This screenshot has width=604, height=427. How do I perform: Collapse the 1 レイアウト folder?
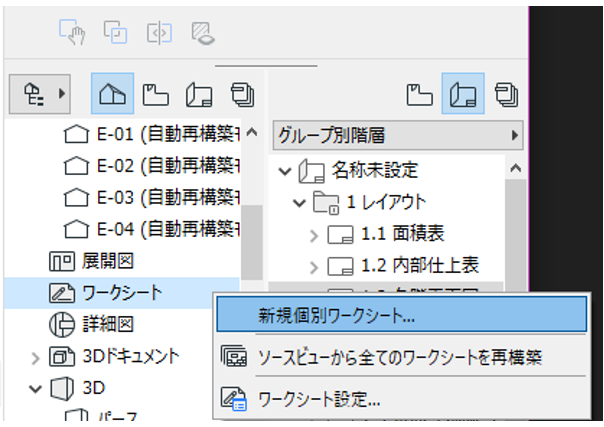tap(299, 203)
